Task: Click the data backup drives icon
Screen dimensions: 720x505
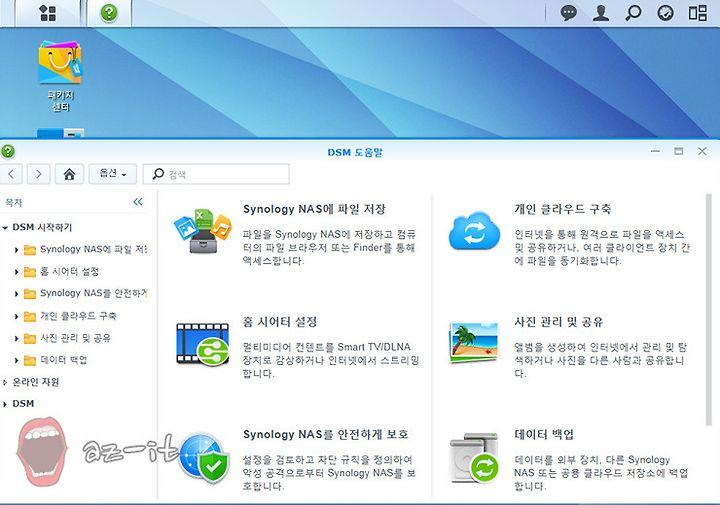Action: [x=474, y=458]
